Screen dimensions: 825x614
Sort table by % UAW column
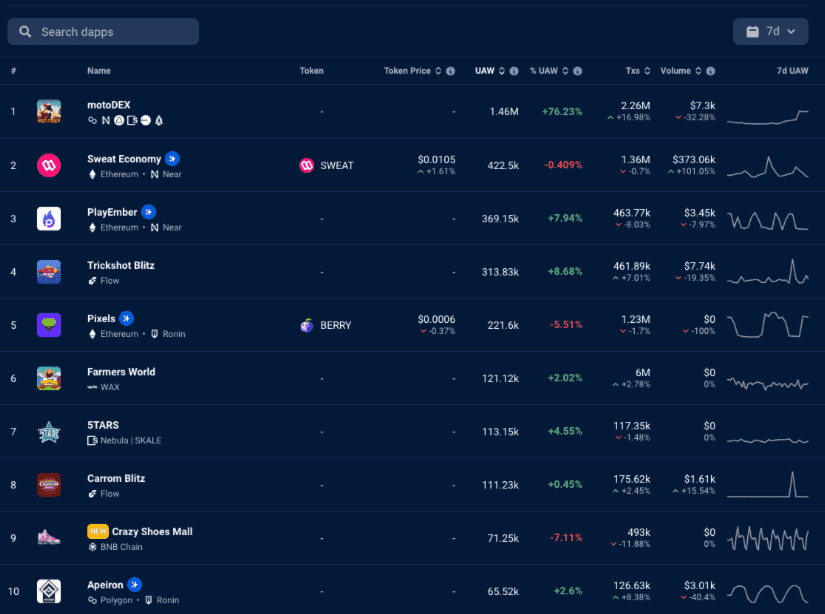566,71
